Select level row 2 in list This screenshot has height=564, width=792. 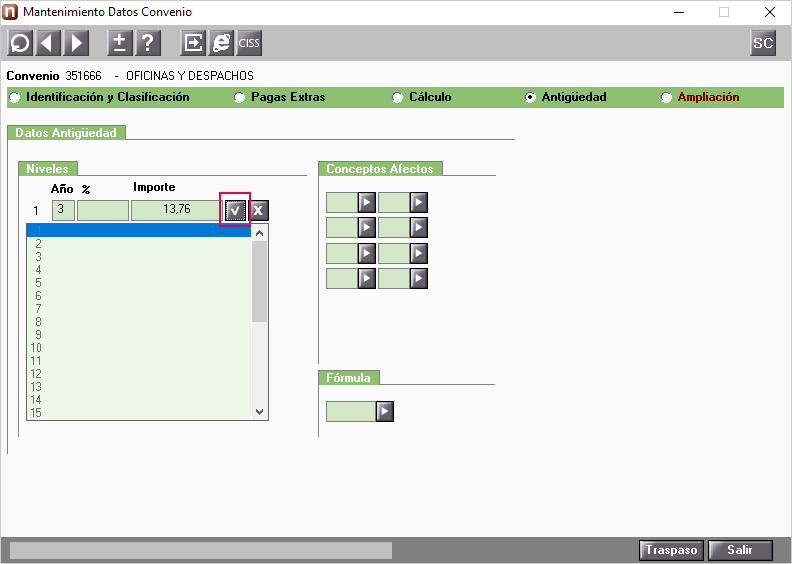coord(138,244)
